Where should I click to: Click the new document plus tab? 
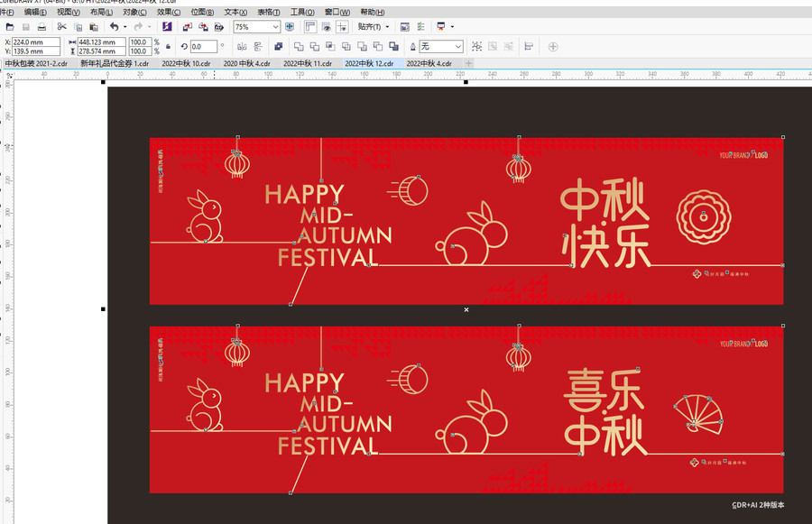click(468, 63)
